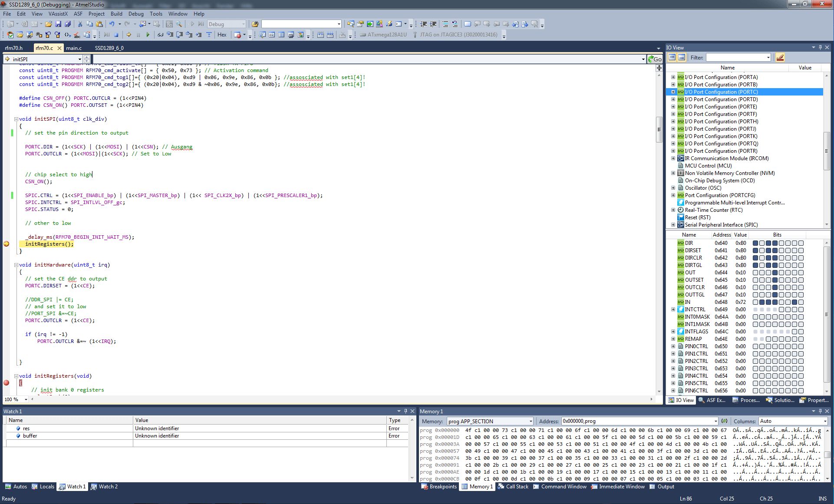This screenshot has height=504, width=834.
Task: Click the Undo arrow icon
Action: pyautogui.click(x=112, y=24)
